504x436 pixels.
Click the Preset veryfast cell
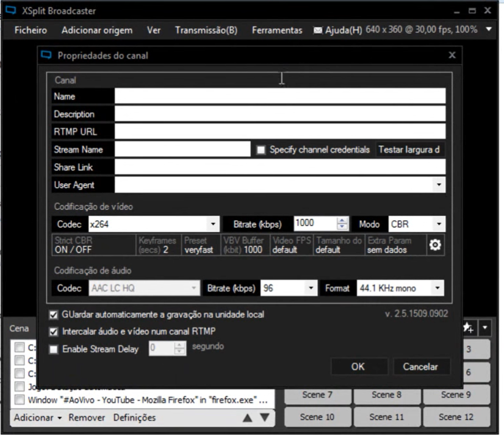click(201, 245)
